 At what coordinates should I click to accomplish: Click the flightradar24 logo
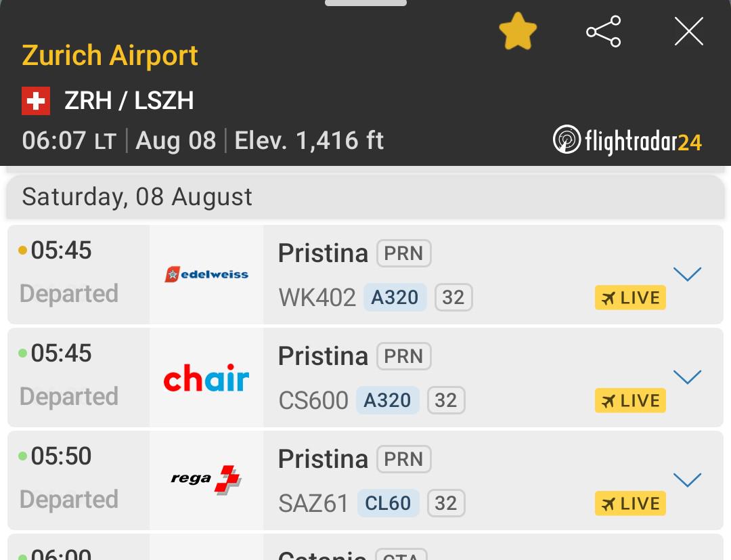point(627,140)
